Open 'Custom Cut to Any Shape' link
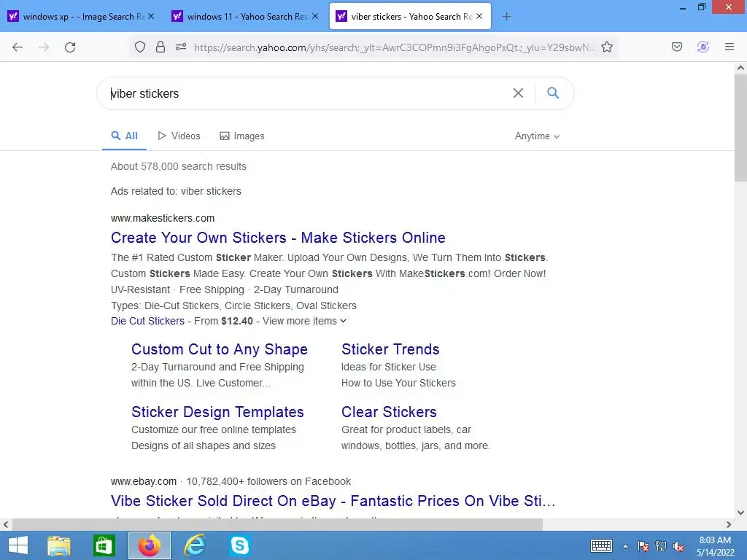This screenshot has width=747, height=560. 220,349
